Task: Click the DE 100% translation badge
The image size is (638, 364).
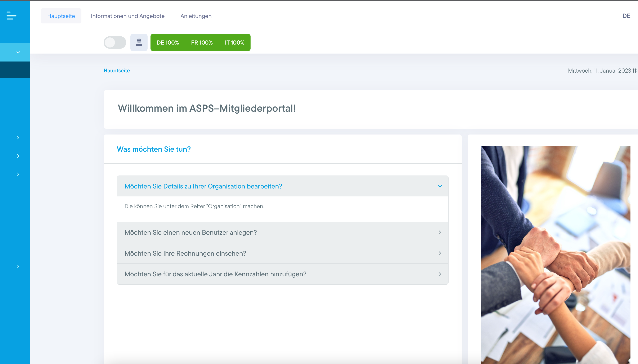Action: point(168,42)
